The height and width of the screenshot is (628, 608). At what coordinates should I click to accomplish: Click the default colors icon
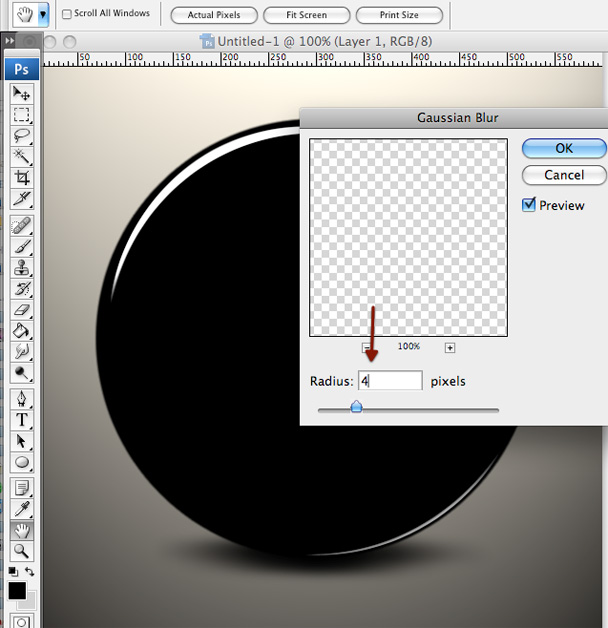[x=13, y=571]
